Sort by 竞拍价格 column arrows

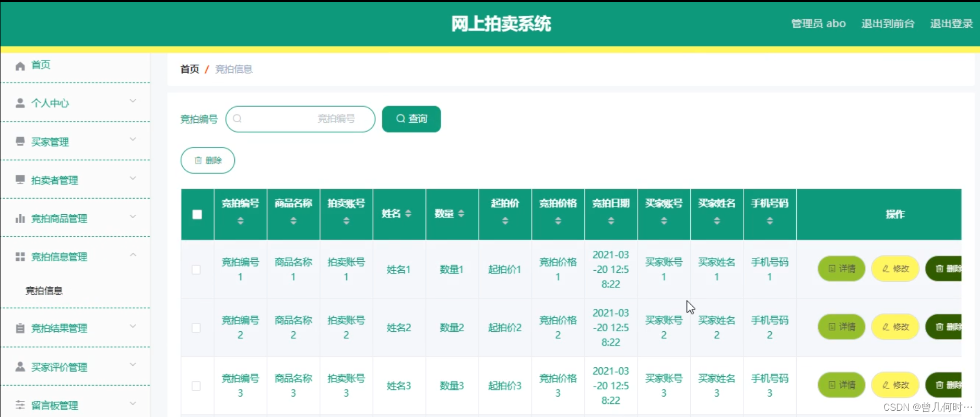click(x=558, y=221)
